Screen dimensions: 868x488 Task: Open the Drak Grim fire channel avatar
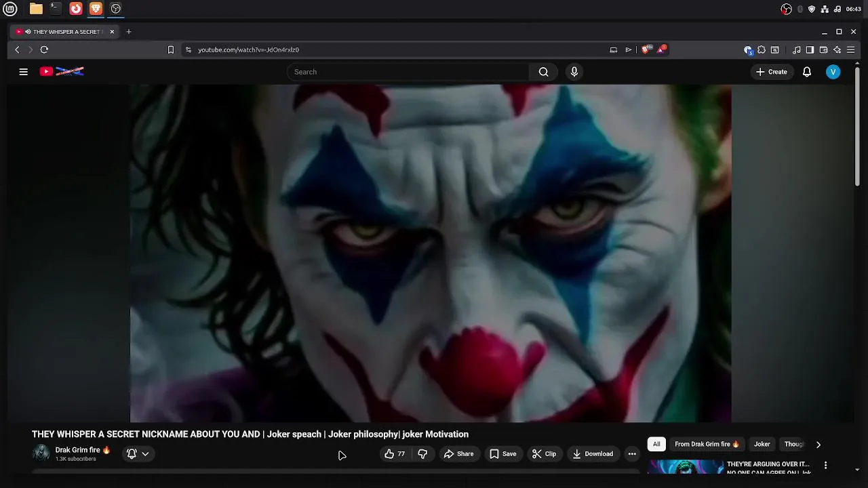[41, 453]
